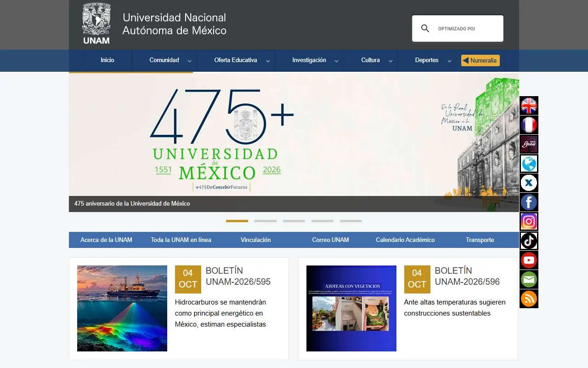Open UNAM's Instagram icon

pyautogui.click(x=529, y=222)
